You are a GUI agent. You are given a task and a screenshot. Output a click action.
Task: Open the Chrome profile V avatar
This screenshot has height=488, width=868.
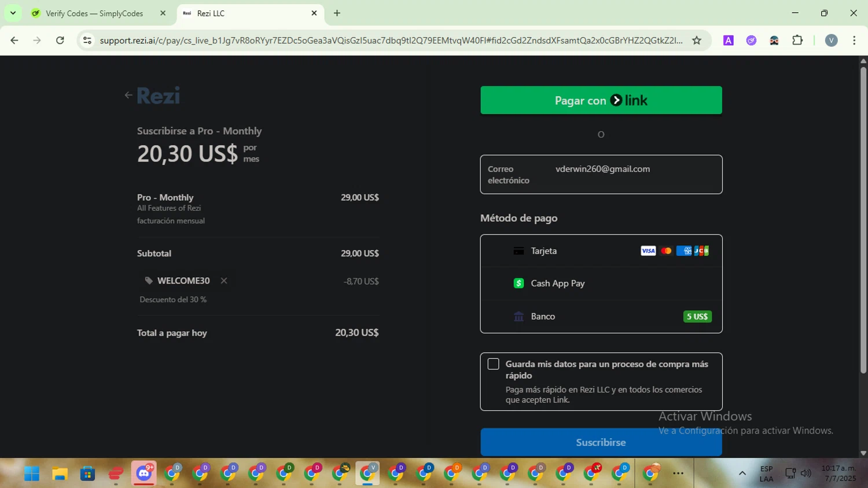click(832, 41)
